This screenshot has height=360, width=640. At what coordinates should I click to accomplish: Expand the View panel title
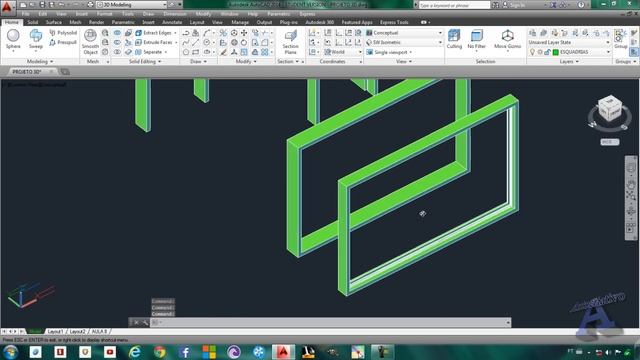point(404,62)
